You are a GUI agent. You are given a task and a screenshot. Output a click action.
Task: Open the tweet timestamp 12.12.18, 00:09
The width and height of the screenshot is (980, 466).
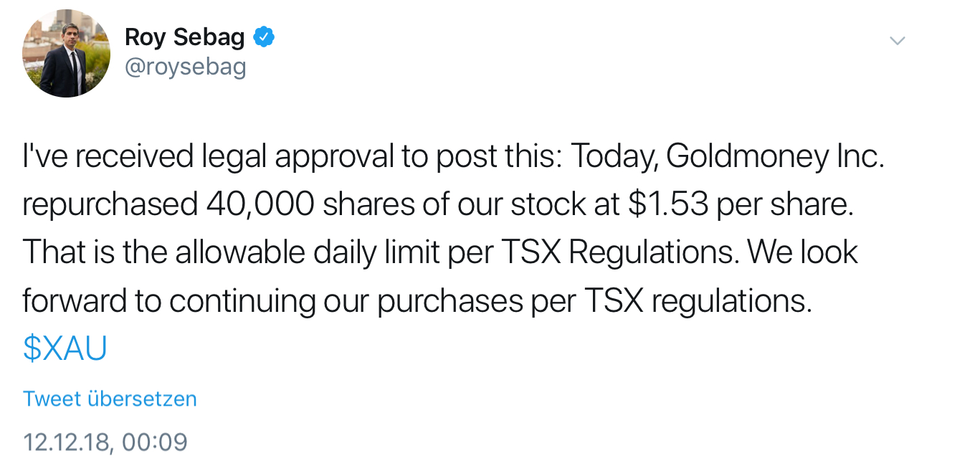(x=105, y=442)
